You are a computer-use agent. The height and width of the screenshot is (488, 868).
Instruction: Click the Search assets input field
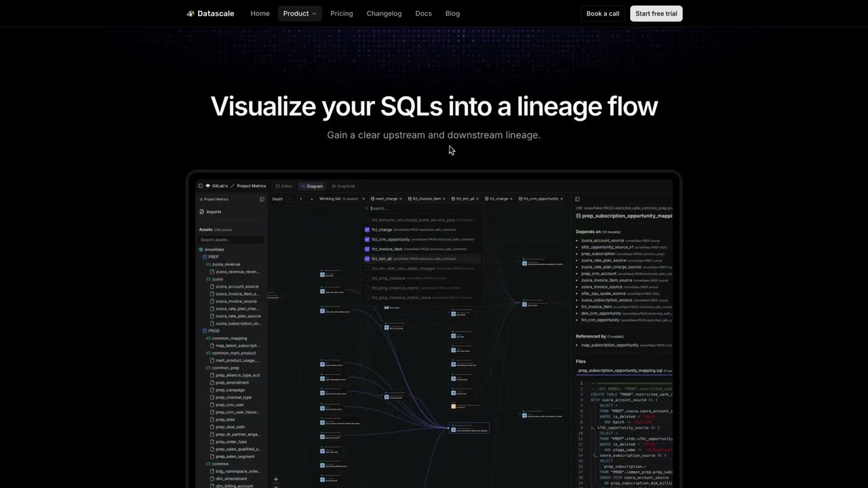pos(231,240)
